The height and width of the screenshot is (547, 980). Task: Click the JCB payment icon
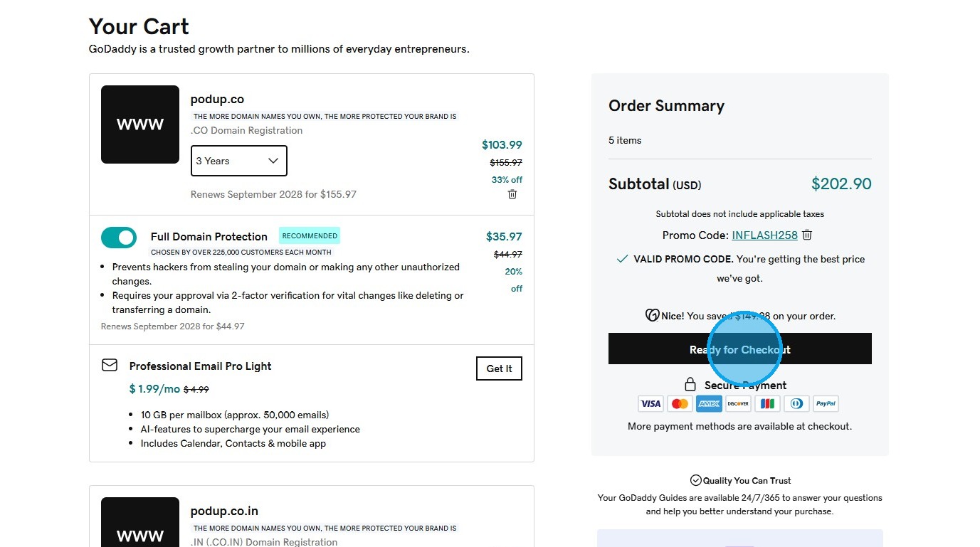pos(767,404)
